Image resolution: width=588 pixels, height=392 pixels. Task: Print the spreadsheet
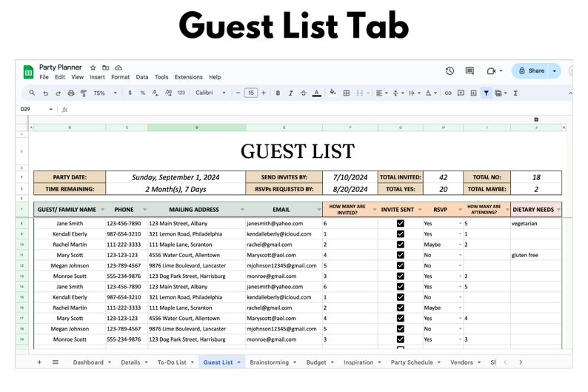(71, 93)
